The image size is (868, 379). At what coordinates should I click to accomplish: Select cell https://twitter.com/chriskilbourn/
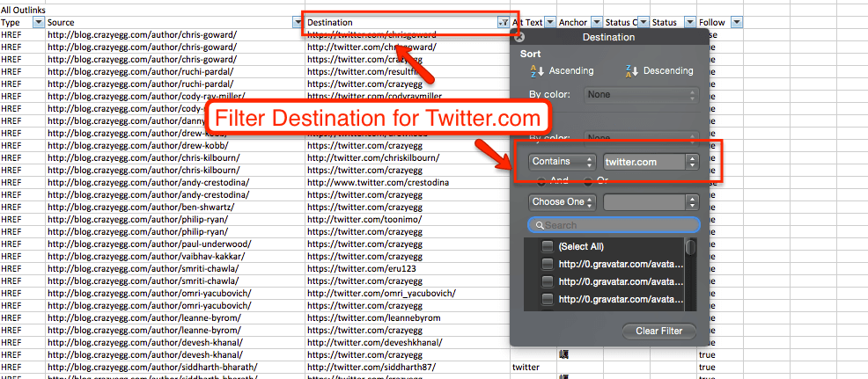[x=408, y=157]
